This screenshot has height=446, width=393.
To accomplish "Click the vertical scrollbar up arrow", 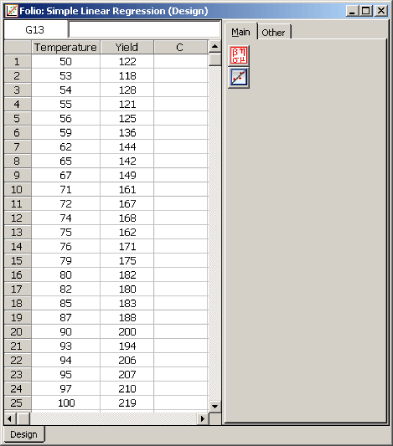I will (x=215, y=47).
